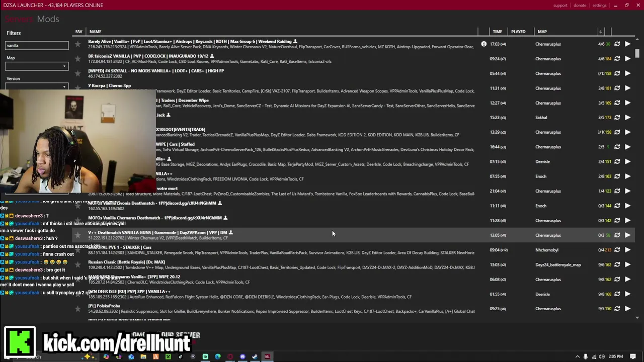This screenshot has height=362, width=644.
Task: Refresh the Sakhal map server row
Action: (x=617, y=118)
